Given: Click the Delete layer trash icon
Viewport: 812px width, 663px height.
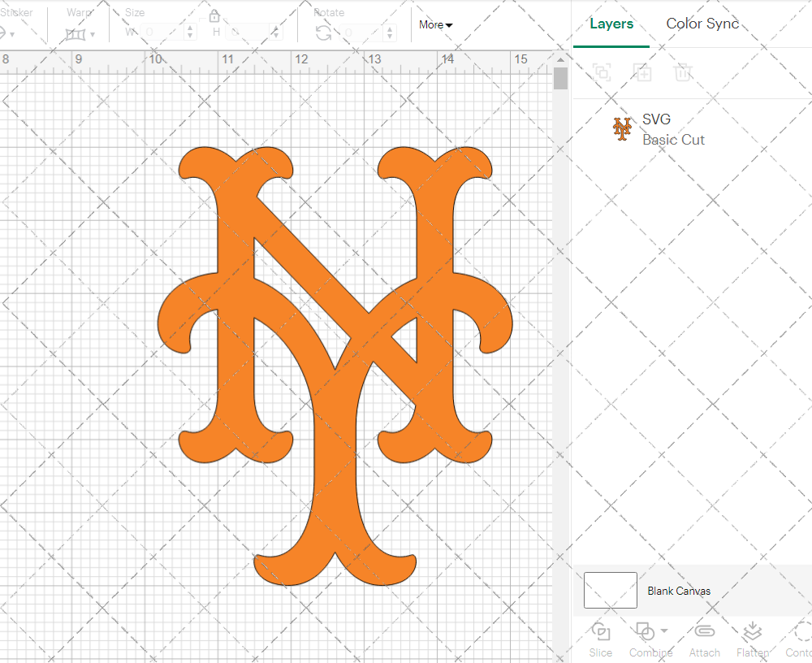Looking at the screenshot, I should (683, 72).
